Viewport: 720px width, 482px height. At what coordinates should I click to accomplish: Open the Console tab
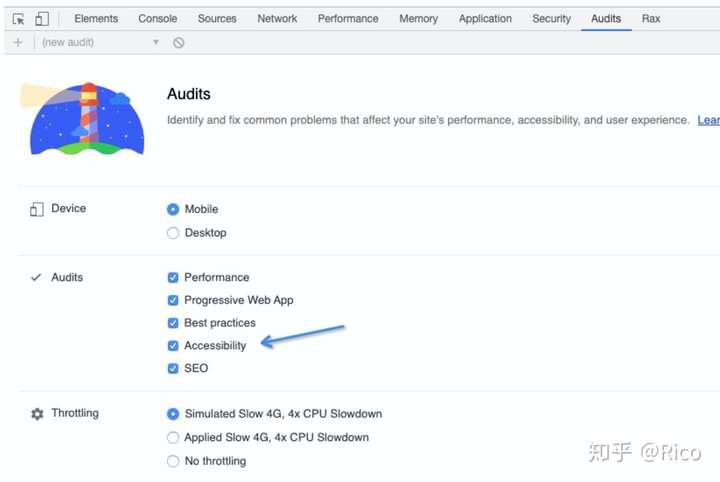158,19
